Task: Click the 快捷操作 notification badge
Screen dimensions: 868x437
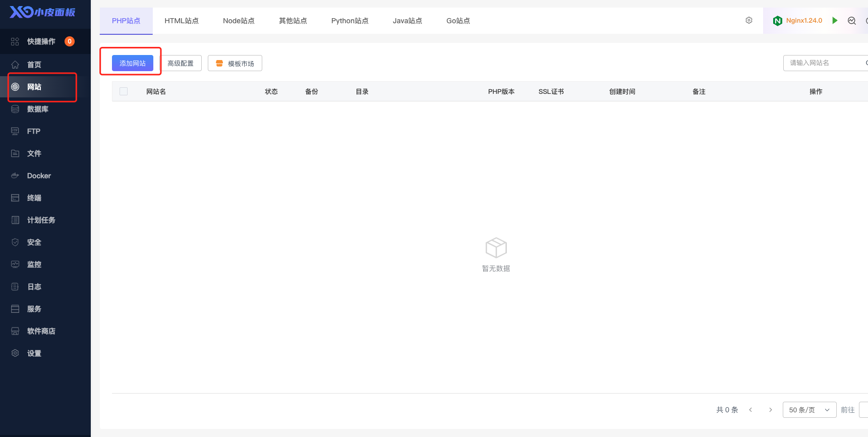Action: coord(70,41)
